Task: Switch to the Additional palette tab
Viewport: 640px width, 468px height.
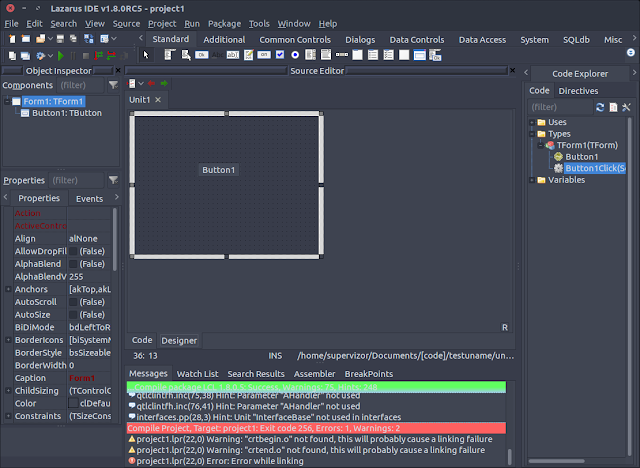Action: click(x=224, y=40)
